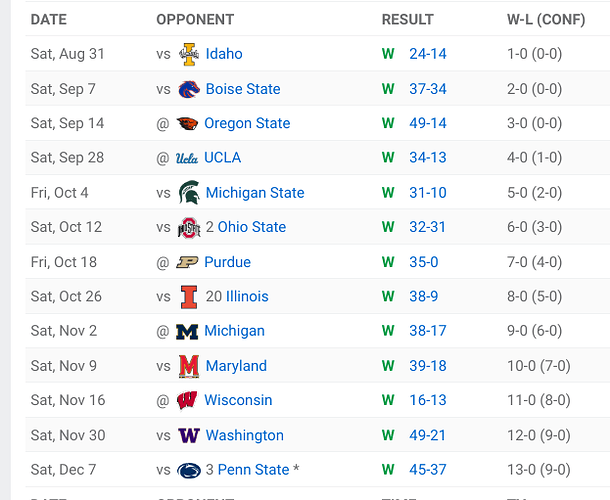
Task: Click the Michigan block M logo
Action: tap(187, 332)
